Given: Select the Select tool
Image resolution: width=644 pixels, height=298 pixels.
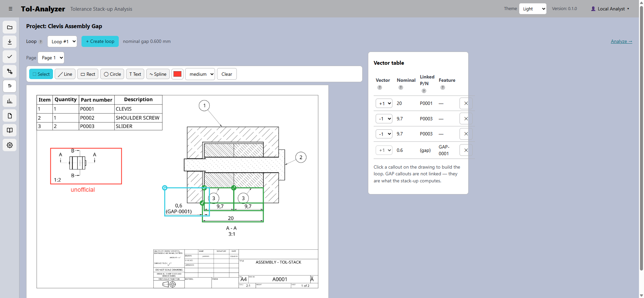Looking at the screenshot, I should click(41, 74).
